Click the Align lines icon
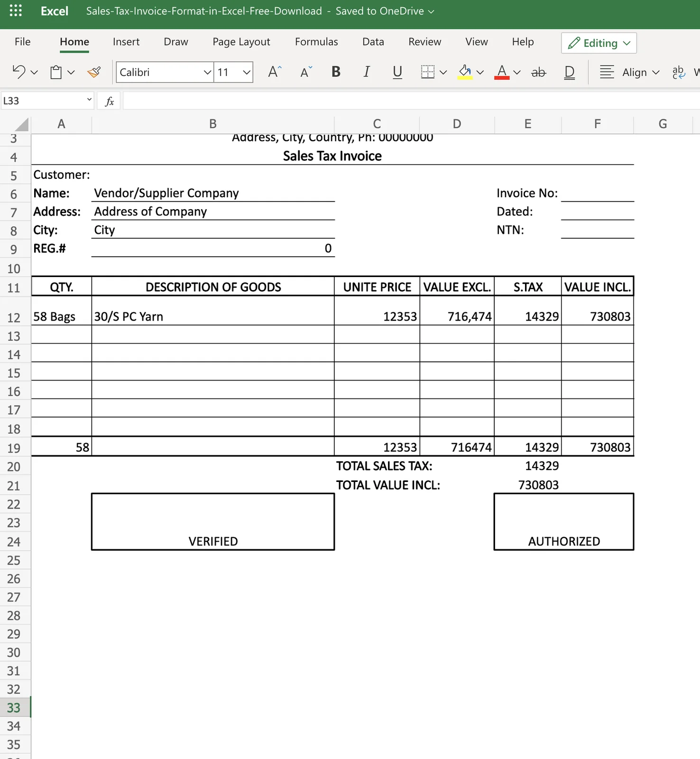 607,72
